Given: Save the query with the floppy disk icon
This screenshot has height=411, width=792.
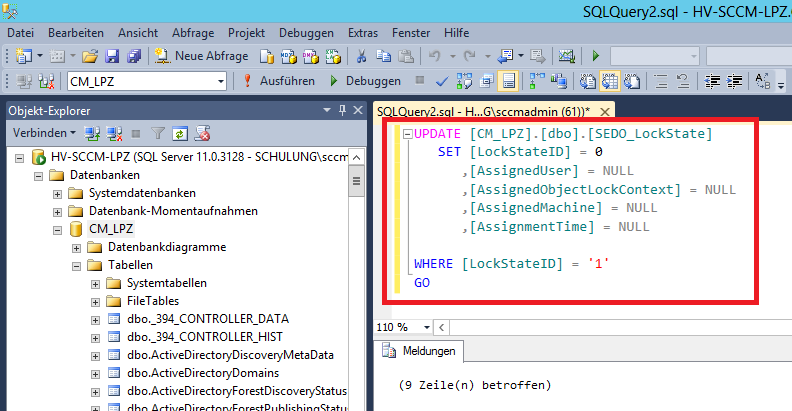Looking at the screenshot, I should [112, 56].
